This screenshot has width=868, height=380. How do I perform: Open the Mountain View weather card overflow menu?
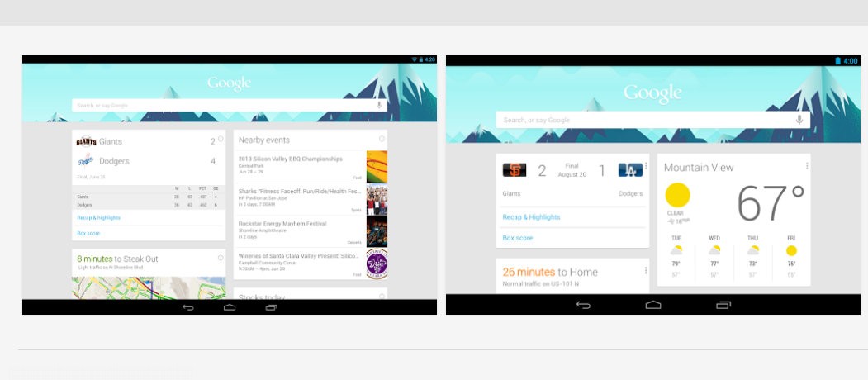click(x=806, y=166)
